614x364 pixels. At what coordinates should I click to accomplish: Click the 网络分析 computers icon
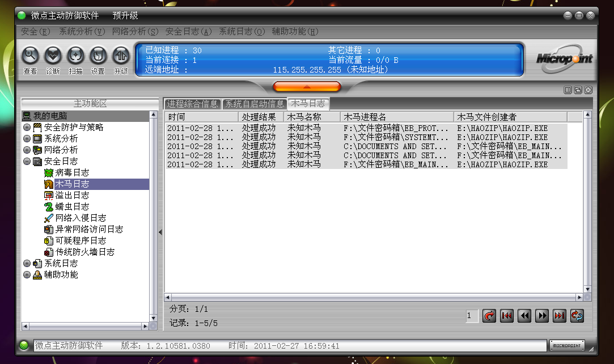point(37,150)
